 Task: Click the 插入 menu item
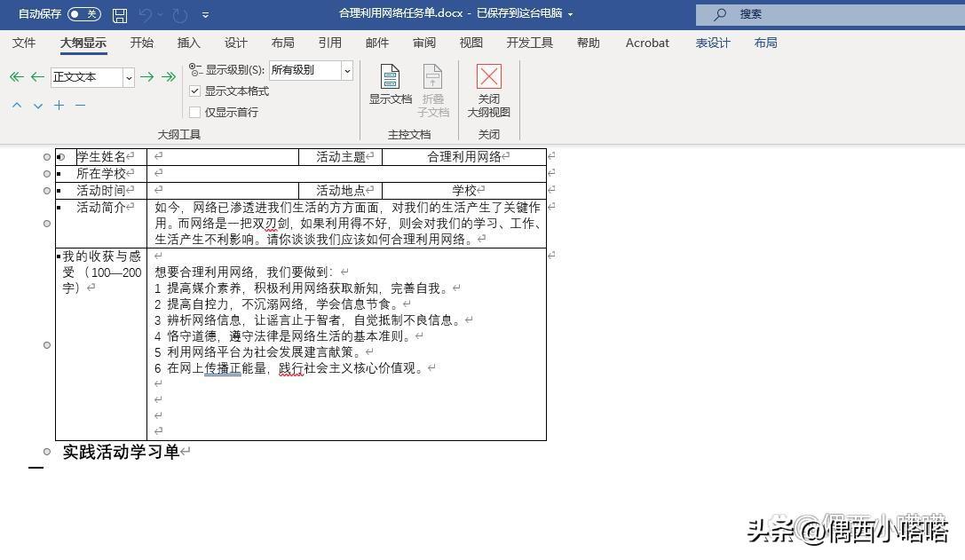coord(188,43)
